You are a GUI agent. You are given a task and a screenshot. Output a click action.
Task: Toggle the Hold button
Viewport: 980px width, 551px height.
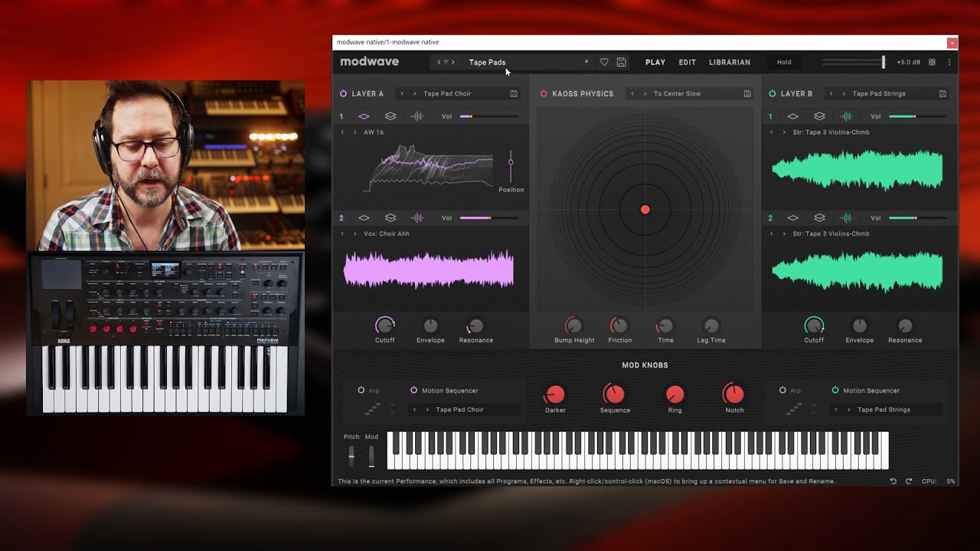click(x=784, y=62)
